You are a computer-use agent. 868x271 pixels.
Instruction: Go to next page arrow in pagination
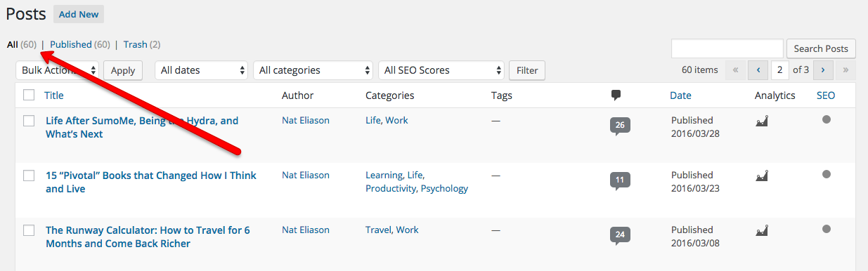pos(823,70)
